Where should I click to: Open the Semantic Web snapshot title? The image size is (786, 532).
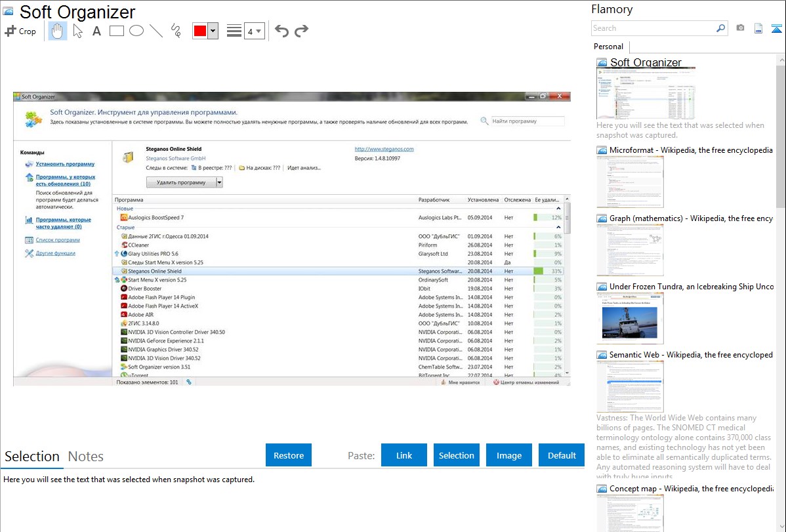691,354
